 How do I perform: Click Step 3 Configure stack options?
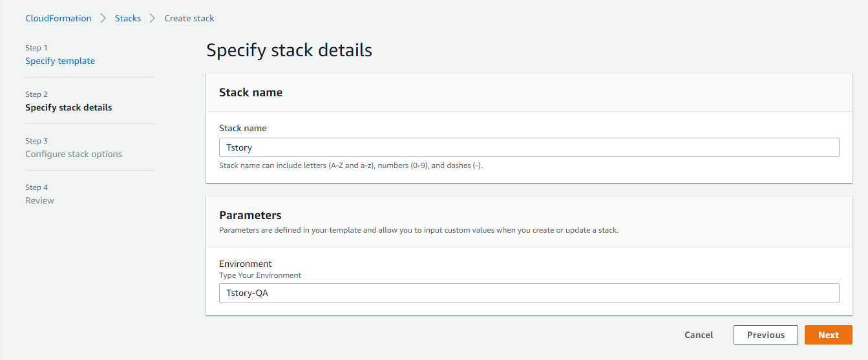point(74,154)
